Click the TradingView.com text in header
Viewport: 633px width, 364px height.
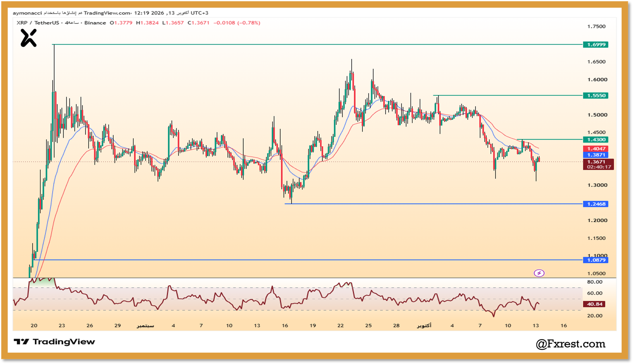click(x=107, y=13)
